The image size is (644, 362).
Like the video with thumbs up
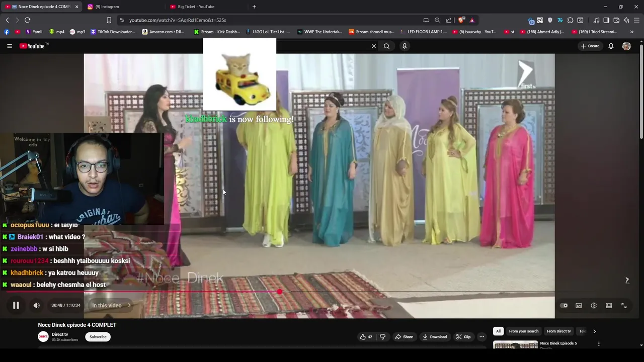pos(365,337)
